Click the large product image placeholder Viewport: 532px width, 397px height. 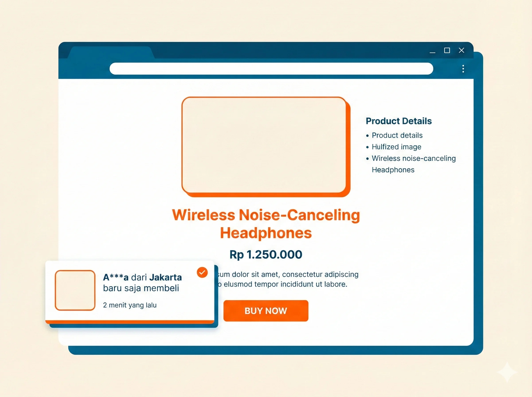point(264,145)
